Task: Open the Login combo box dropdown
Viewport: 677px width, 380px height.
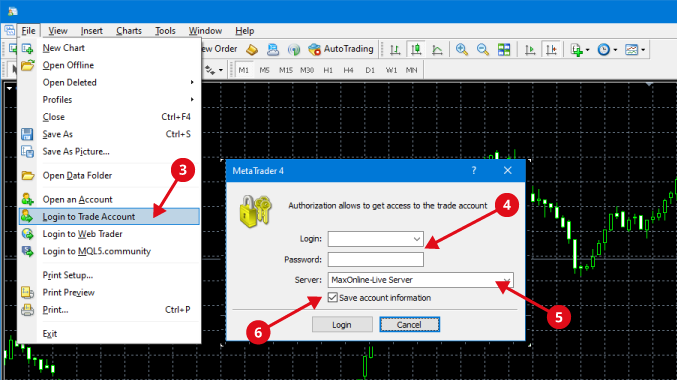Action: [417, 239]
